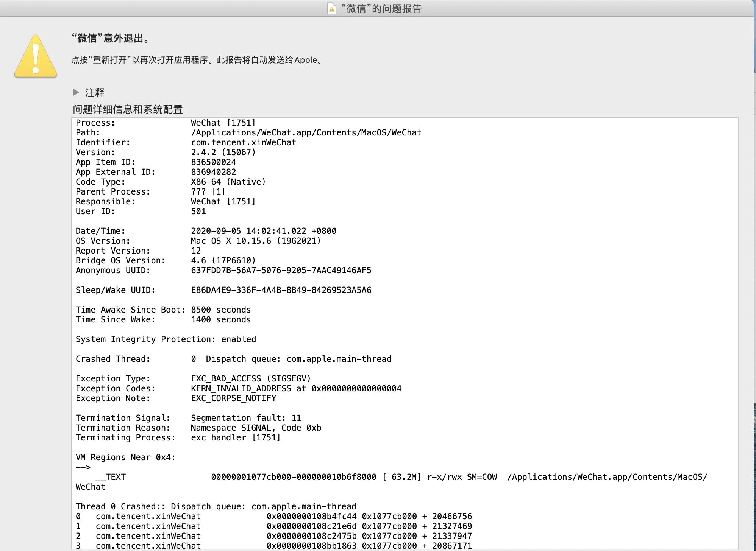Click the document icon in the title bar
This screenshot has width=756, height=551.
(x=331, y=8)
